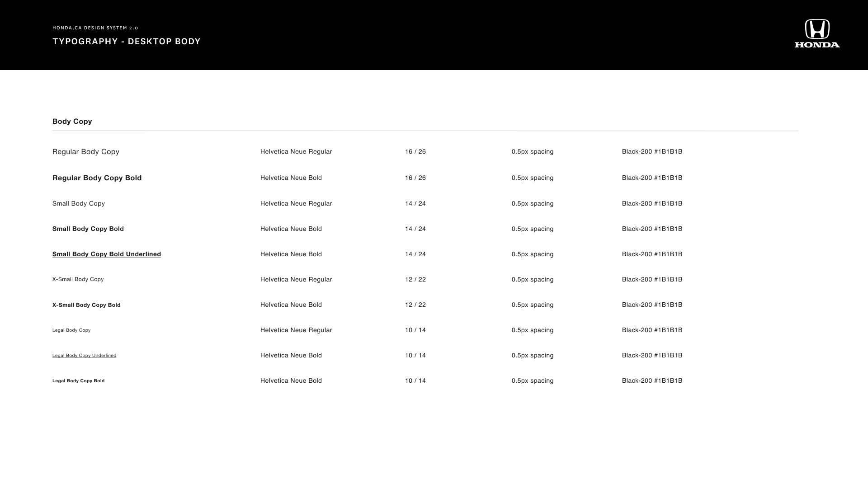Viewport: 868px width, 488px height.
Task: Click the 'TYPOGRAPHY - DESKTOP BODY' title
Action: (x=127, y=42)
